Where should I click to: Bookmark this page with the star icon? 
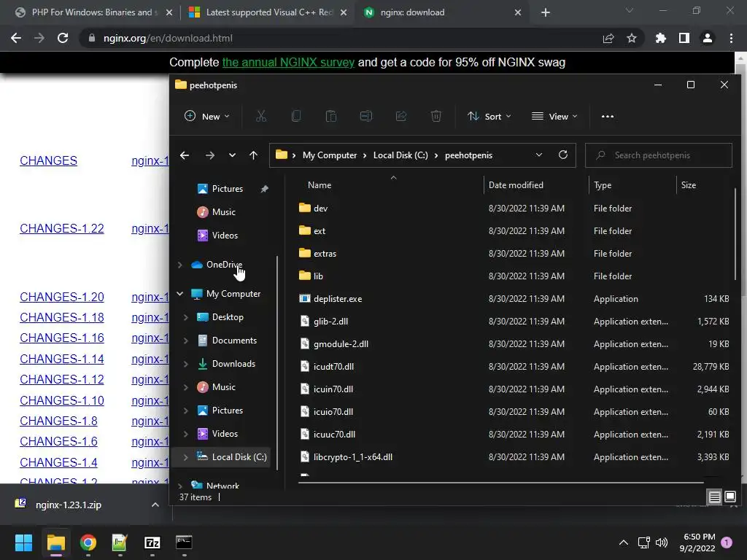632,38
